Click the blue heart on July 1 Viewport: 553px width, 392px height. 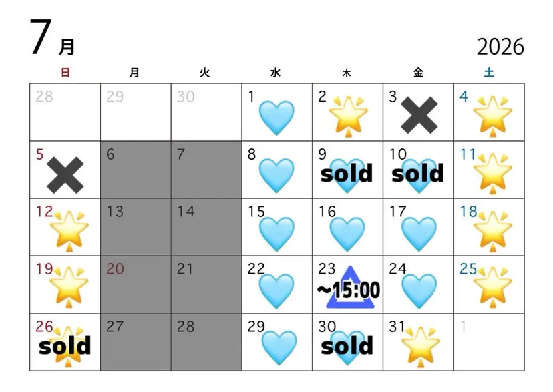point(276,118)
